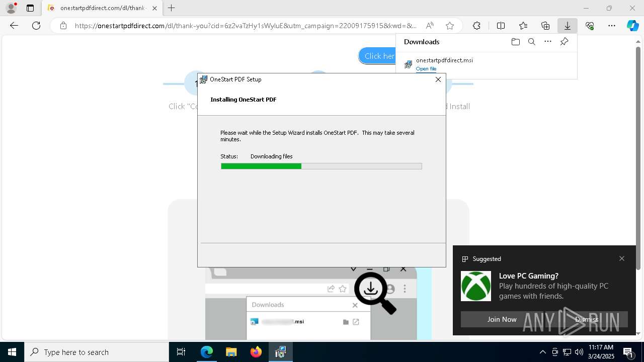Open browser Extensions icon
The image size is (644, 362).
click(476, 26)
